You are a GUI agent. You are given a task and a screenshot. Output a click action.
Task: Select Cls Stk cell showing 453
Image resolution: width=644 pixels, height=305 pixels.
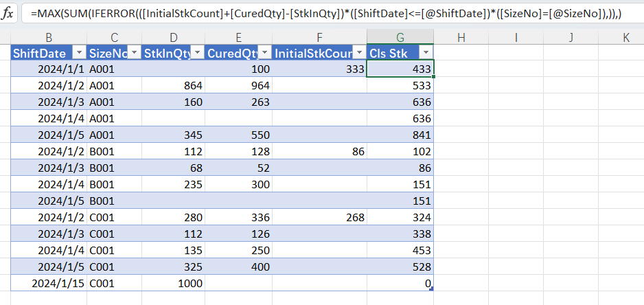point(400,250)
